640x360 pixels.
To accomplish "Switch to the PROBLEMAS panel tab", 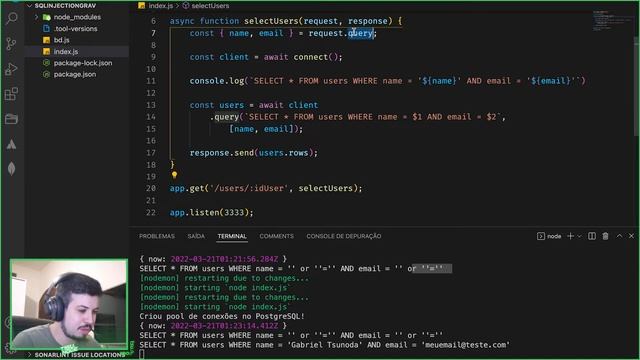I will point(157,236).
